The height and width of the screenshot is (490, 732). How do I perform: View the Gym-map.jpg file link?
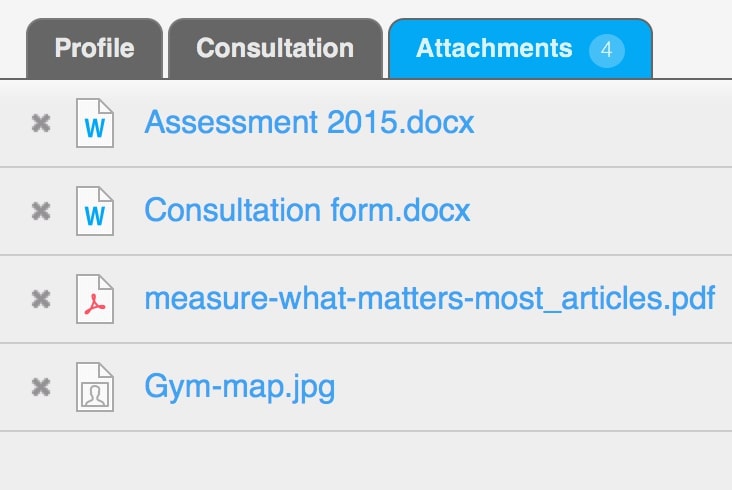tap(239, 387)
